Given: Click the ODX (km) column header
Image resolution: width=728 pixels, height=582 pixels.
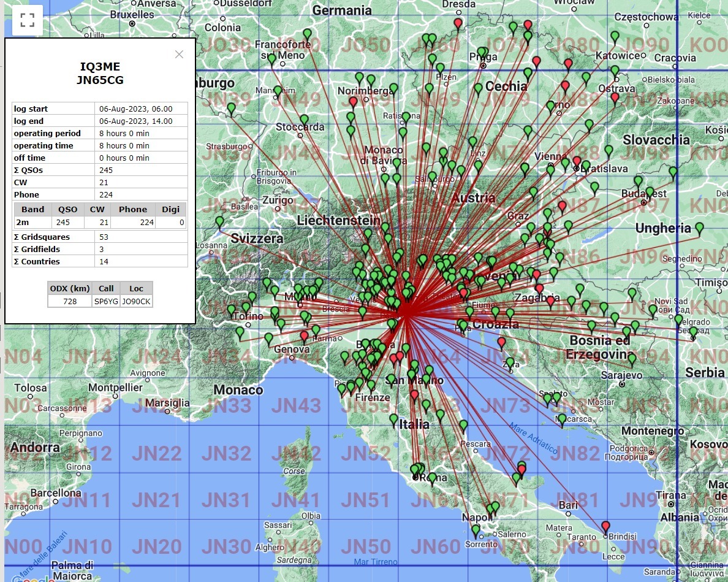Looking at the screenshot, I should [x=70, y=288].
